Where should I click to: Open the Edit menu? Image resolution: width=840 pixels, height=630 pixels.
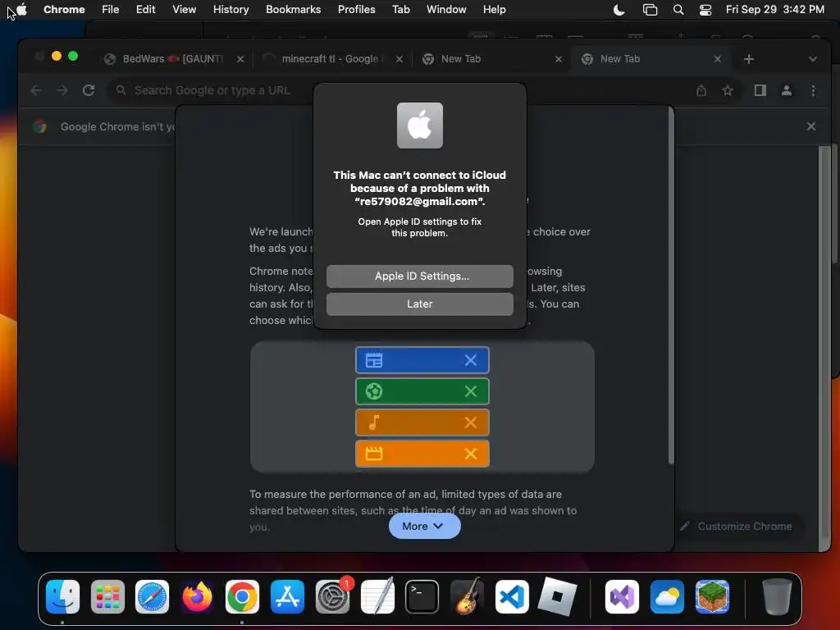tap(145, 9)
